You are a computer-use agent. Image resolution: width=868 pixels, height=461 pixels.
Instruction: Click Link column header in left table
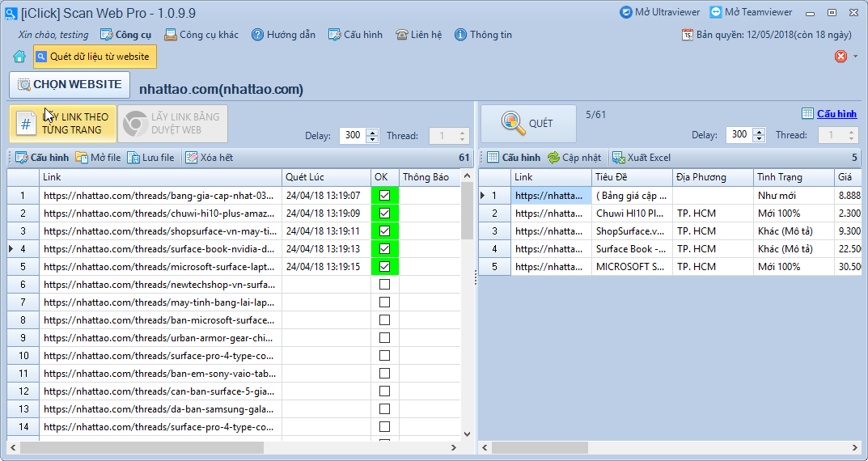tap(160, 177)
